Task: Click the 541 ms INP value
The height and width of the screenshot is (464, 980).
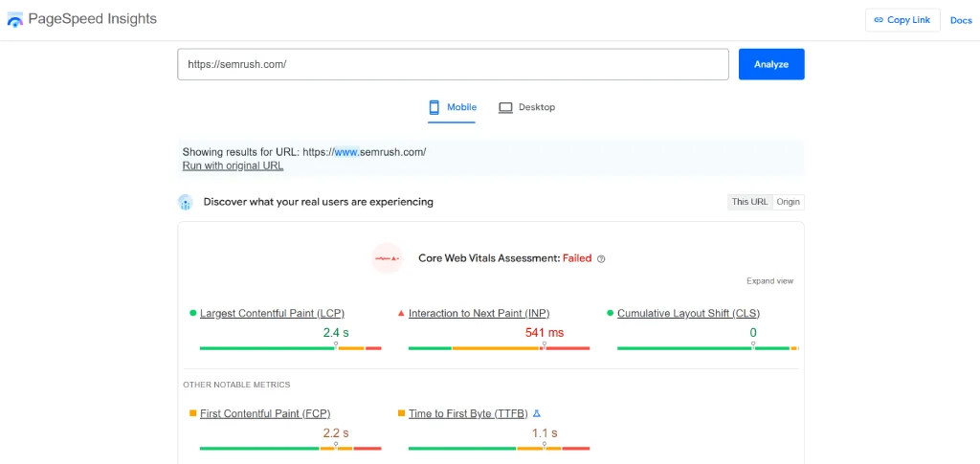Action: point(545,333)
